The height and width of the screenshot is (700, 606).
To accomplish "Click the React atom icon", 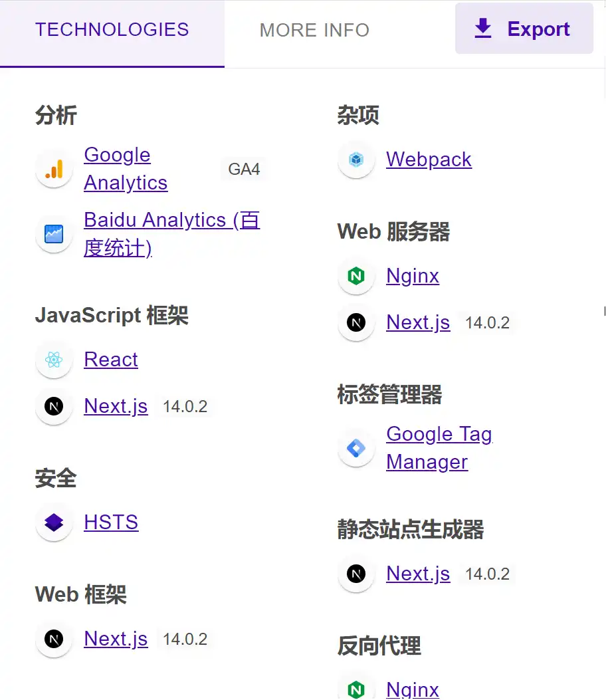I will click(54, 360).
